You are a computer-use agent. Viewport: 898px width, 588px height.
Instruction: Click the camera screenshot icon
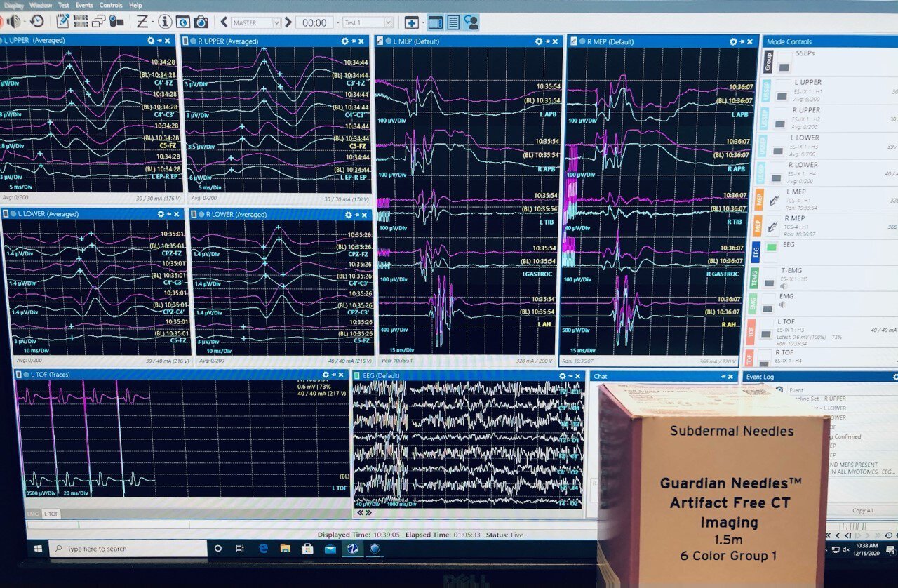(x=201, y=22)
